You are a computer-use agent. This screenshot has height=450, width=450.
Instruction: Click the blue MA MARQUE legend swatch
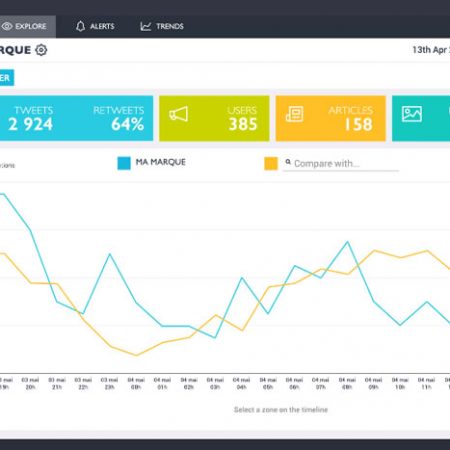(124, 163)
